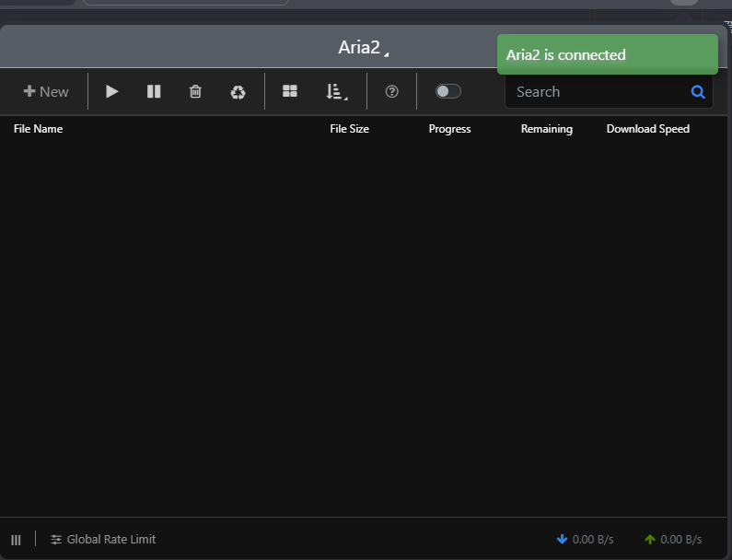Delete selected tasks with trash icon
This screenshot has width=732, height=560.
pyautogui.click(x=195, y=91)
